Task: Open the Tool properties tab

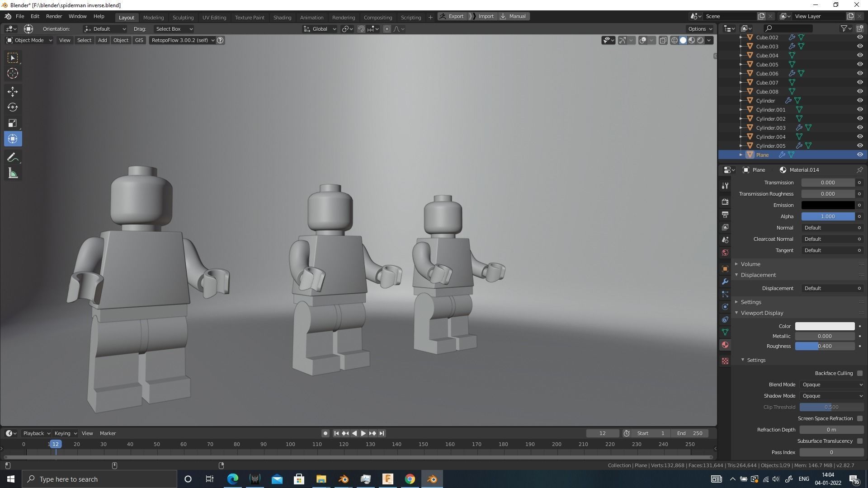Action: pyautogui.click(x=725, y=186)
